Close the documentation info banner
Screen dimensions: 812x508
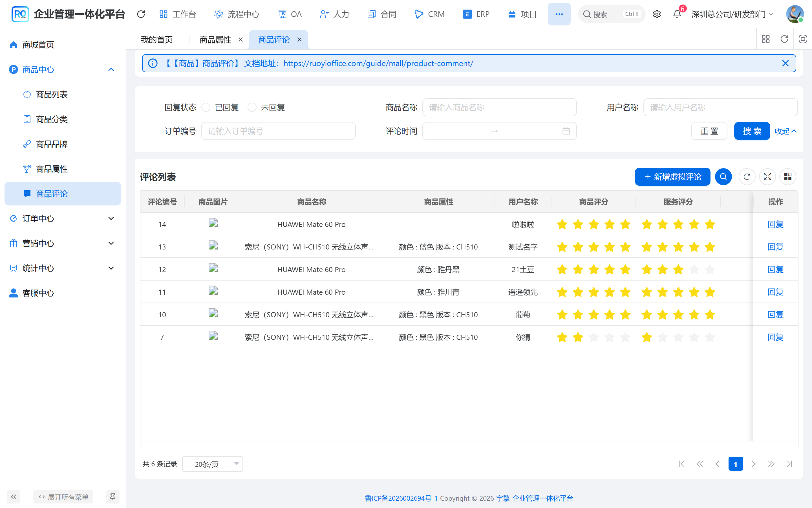pos(785,63)
